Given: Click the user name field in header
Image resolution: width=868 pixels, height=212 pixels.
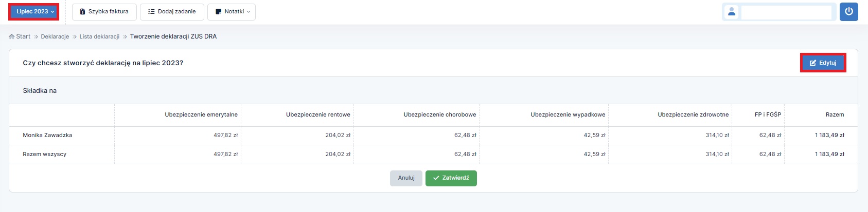Looking at the screenshot, I should click(786, 12).
